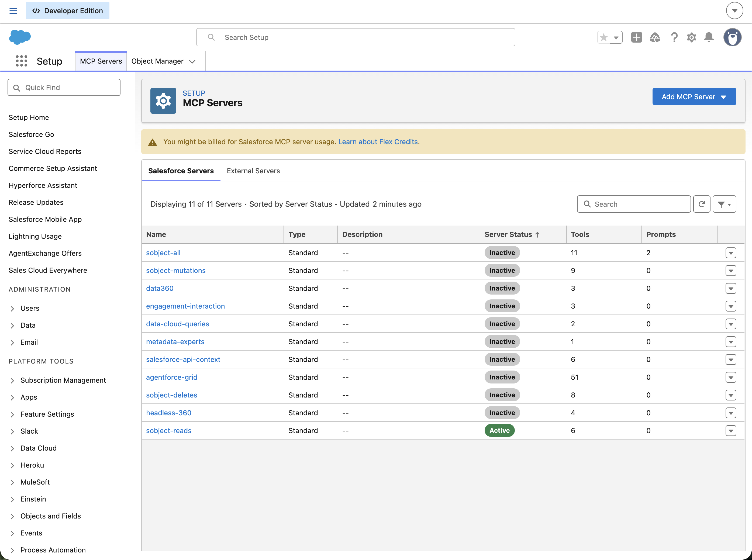Open the sobject-all server link
The width and height of the screenshot is (752, 560).
click(x=163, y=253)
